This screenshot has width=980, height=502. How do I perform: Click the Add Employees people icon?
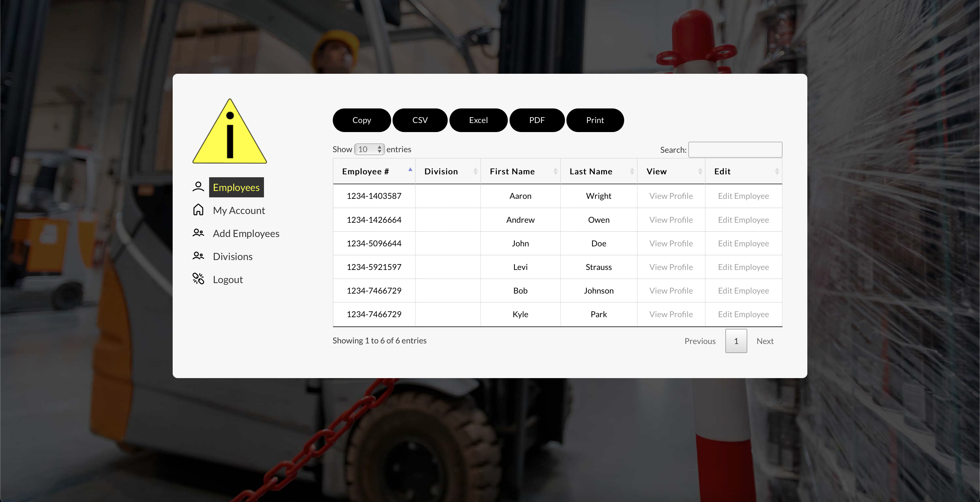coord(198,233)
